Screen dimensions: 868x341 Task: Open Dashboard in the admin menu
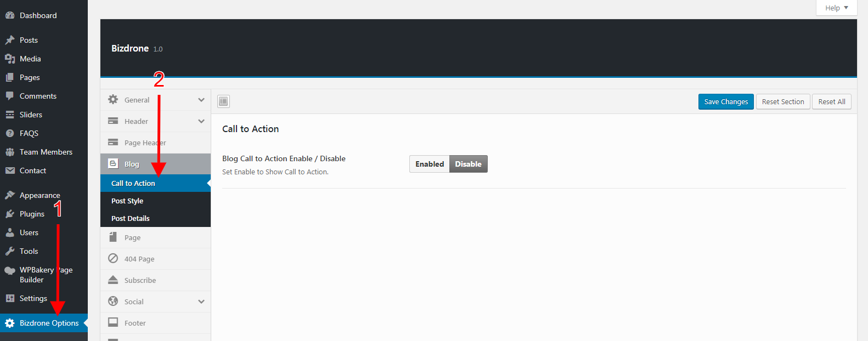(x=44, y=15)
